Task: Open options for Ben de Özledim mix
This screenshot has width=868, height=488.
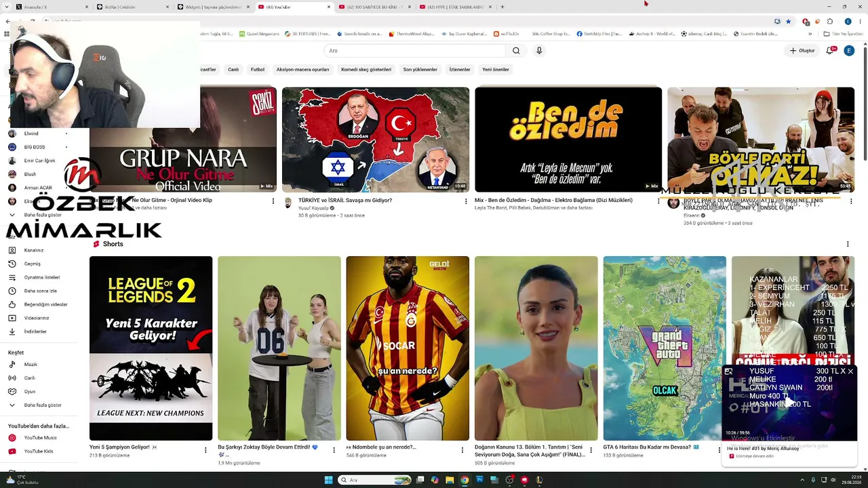Action: tap(658, 201)
